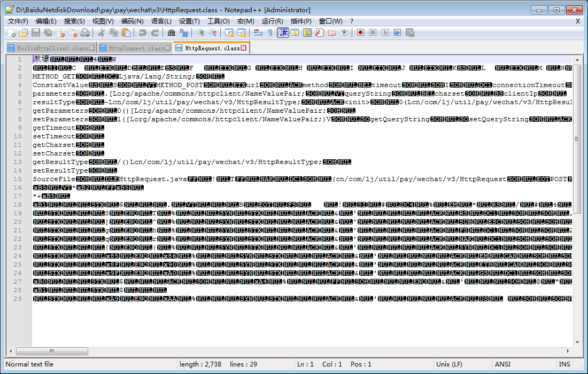Click the Close document toolbar icon

(61, 33)
